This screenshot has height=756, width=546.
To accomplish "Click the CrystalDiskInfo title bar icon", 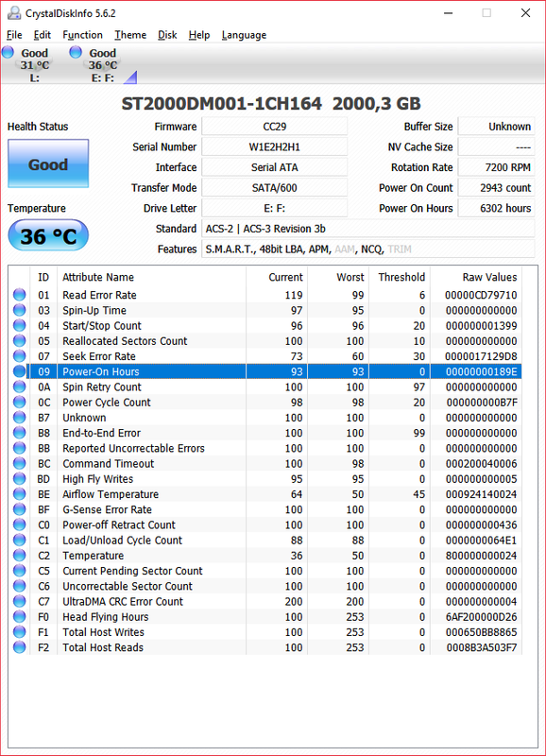I will point(14,13).
